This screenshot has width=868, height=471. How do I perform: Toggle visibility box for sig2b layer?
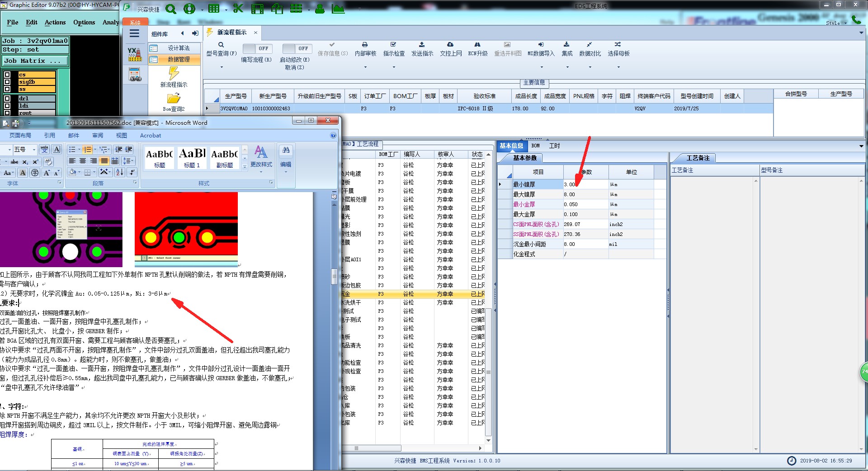[7, 82]
